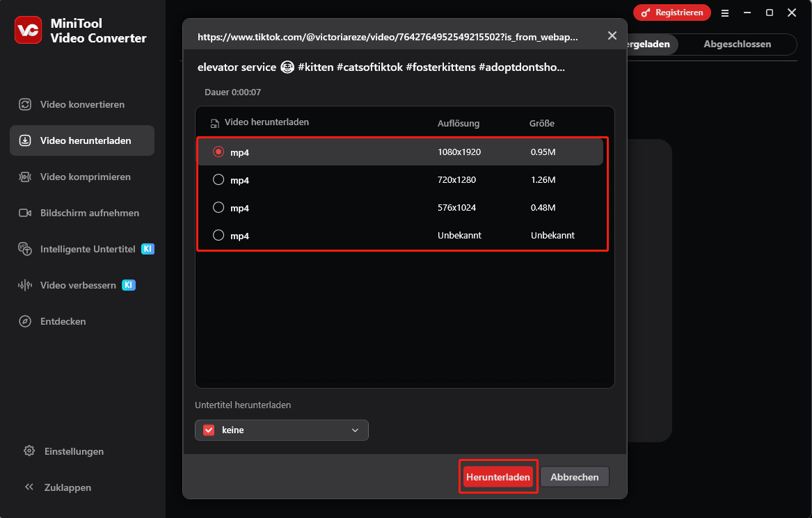Viewport: 812px width, 518px height.
Task: Click the TikTok URL in dialog header
Action: pyautogui.click(x=388, y=38)
